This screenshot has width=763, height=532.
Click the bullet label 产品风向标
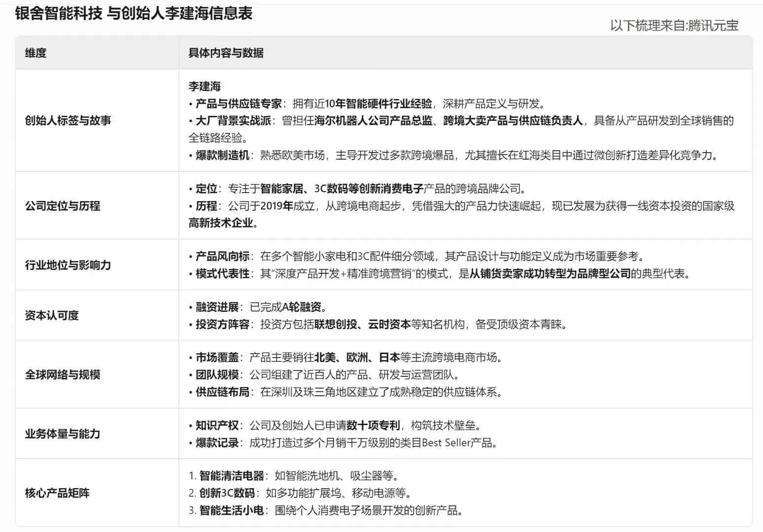click(222, 256)
